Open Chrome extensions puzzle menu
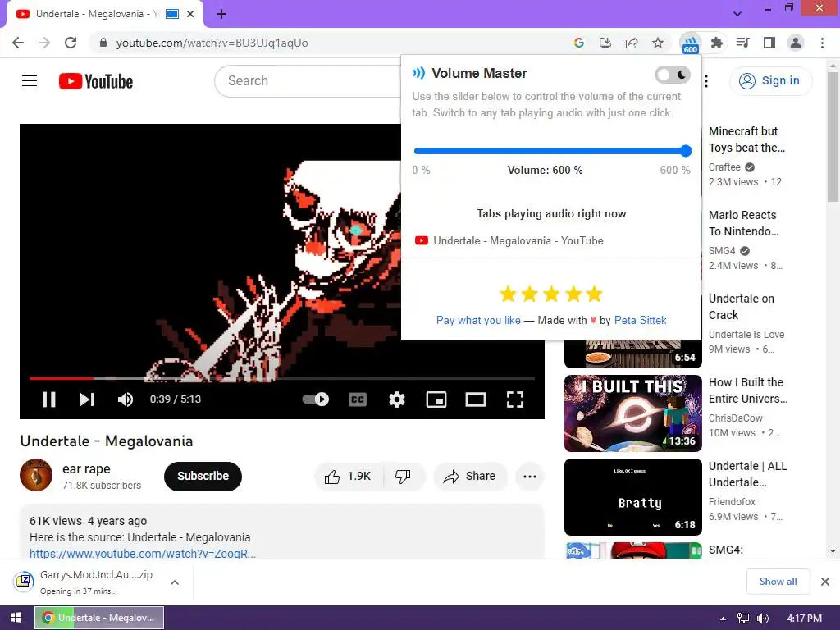The image size is (840, 630). (x=716, y=43)
